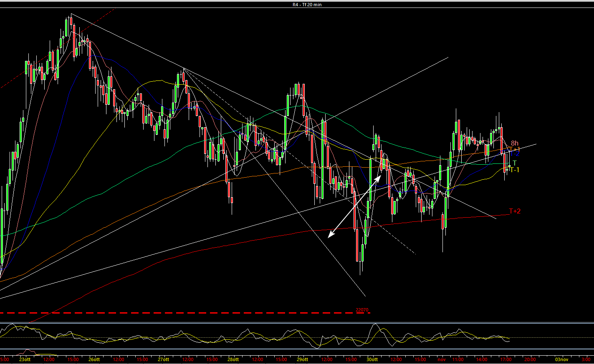Click the "R4 - Tf 20 min" chart title
594x364 pixels.
(x=307, y=5)
